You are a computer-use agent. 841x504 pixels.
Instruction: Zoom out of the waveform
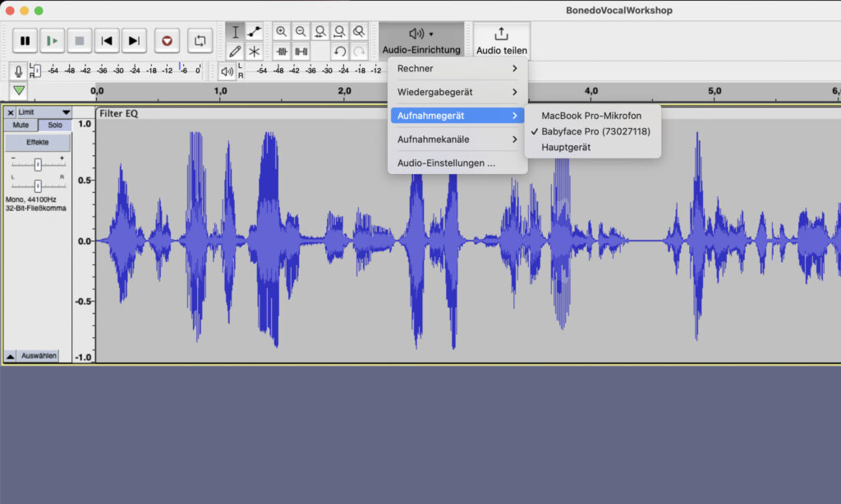coord(301,32)
